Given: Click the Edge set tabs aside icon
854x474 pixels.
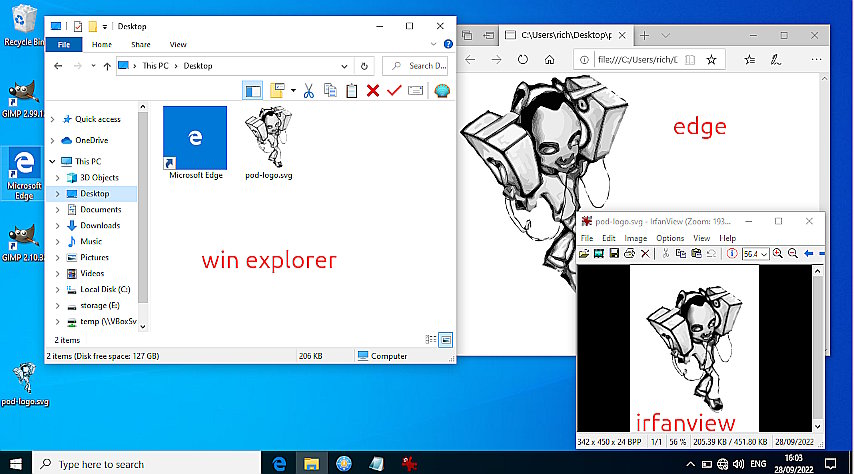Looking at the screenshot, I should point(489,35).
